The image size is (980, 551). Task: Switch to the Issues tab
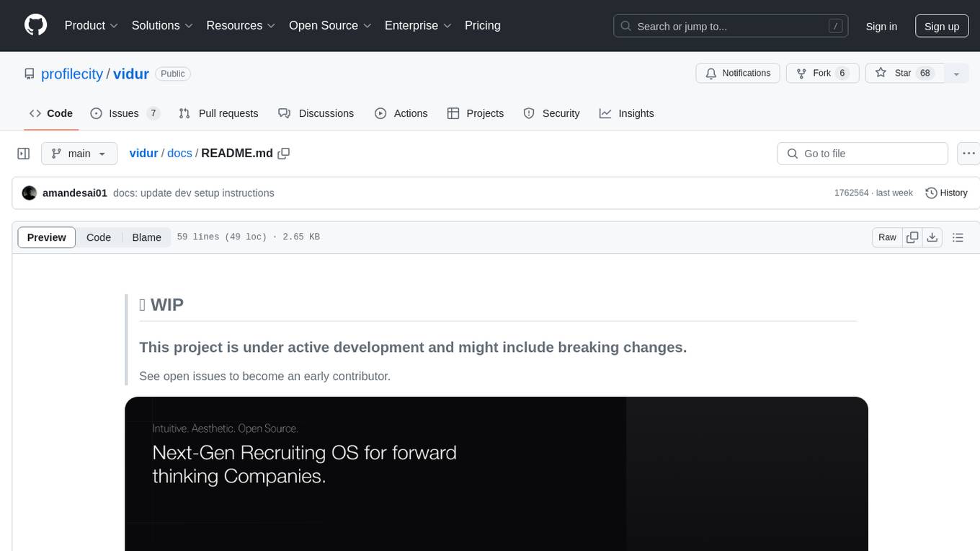(125, 113)
